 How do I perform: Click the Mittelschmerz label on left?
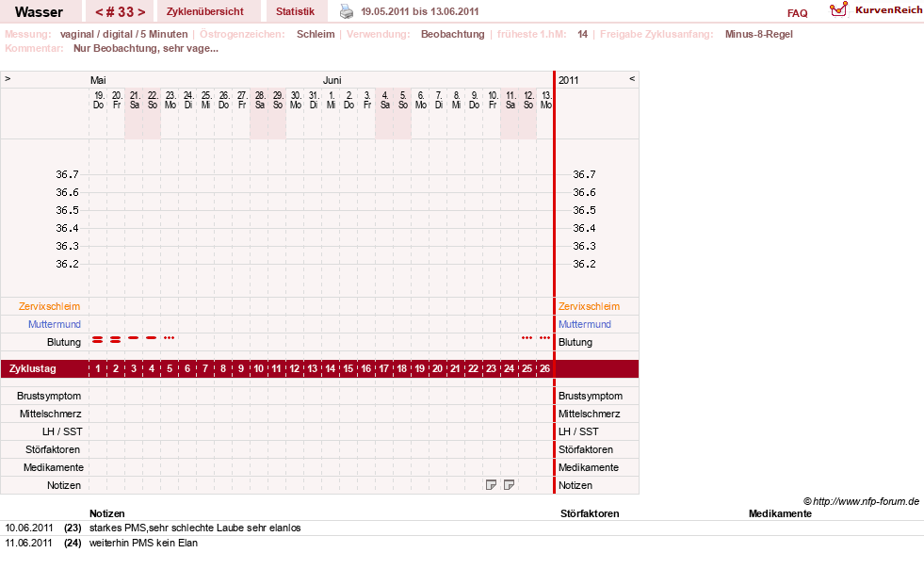pyautogui.click(x=50, y=414)
